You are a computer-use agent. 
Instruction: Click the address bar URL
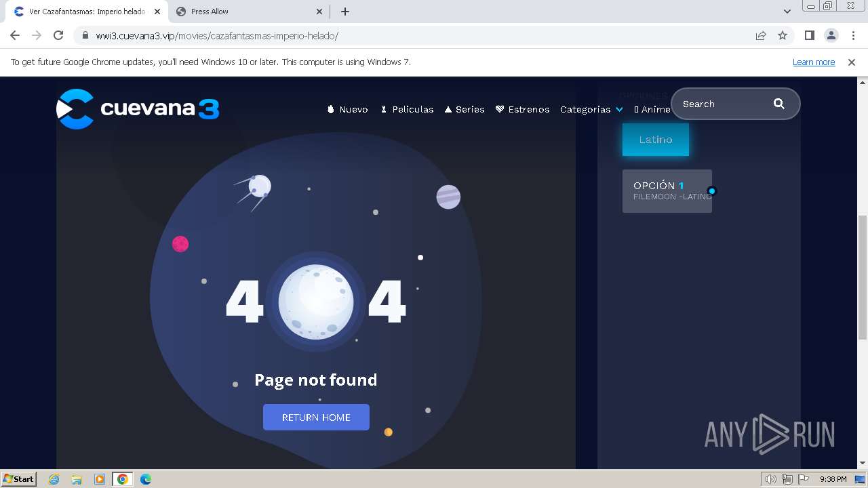[x=217, y=36]
